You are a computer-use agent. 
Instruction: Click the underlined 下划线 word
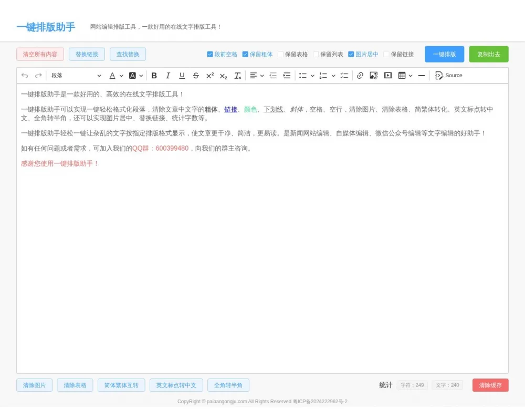(x=273, y=109)
